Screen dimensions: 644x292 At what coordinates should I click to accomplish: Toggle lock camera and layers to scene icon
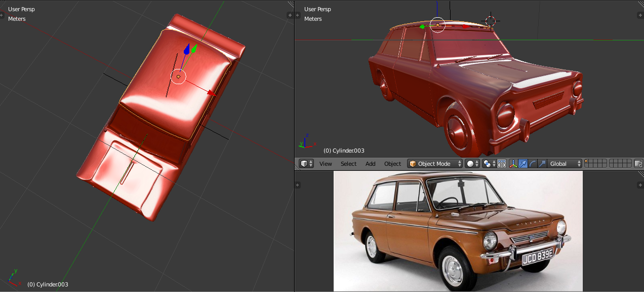(638, 164)
